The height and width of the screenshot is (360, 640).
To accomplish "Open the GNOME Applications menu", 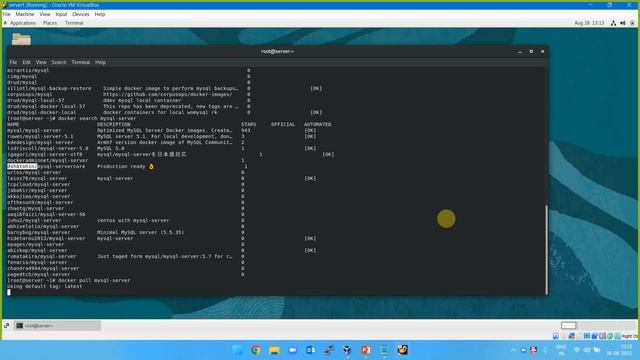I will click(x=23, y=23).
